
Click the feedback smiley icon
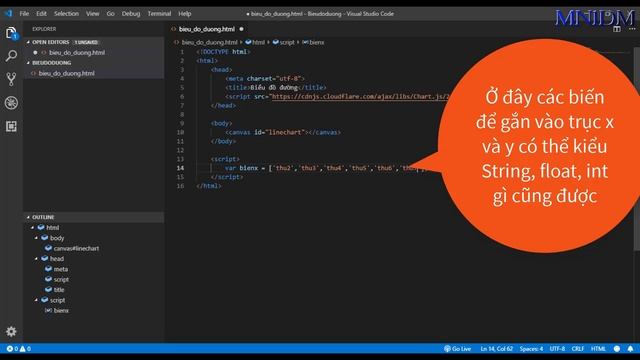tap(617, 349)
